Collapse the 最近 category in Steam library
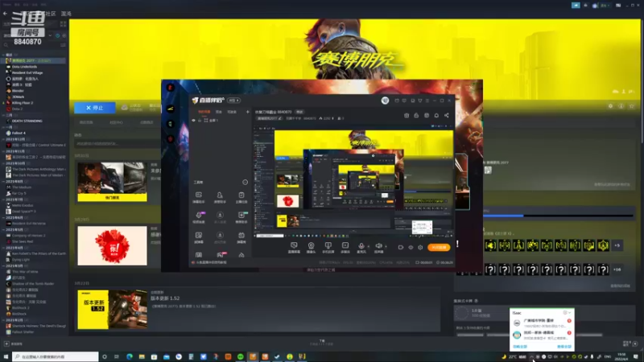This screenshot has height=362, width=644. 3,55
